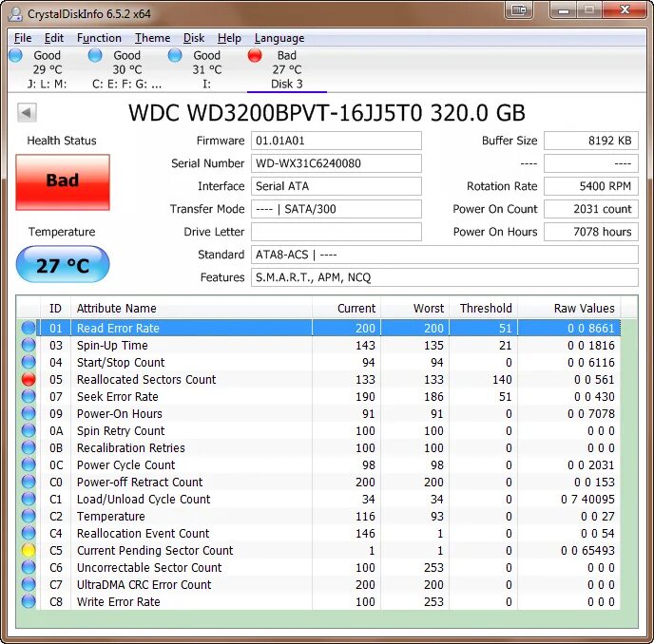Click the red Bad health status button

point(63,182)
